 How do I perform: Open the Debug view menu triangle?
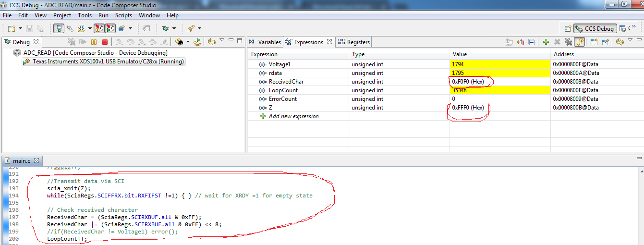tap(221, 40)
